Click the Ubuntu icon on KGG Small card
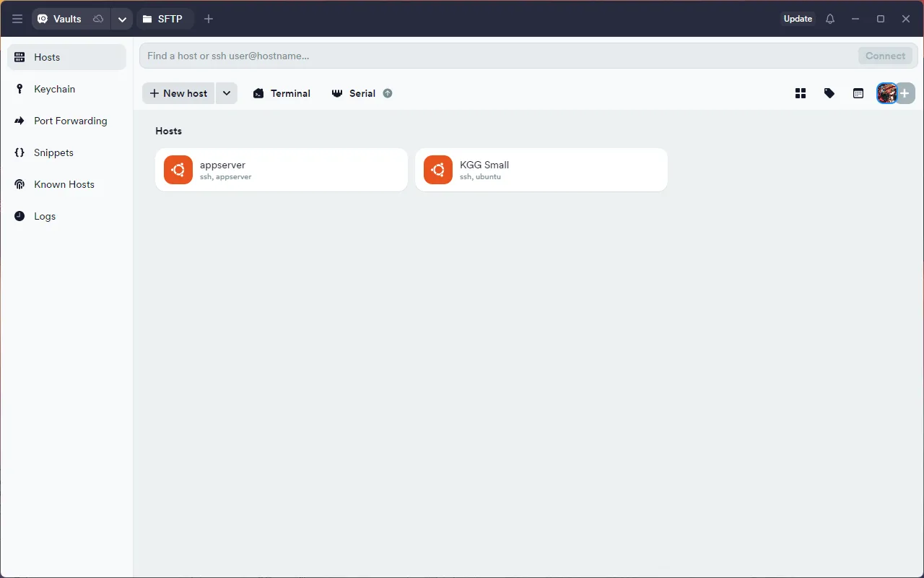 [x=438, y=170]
